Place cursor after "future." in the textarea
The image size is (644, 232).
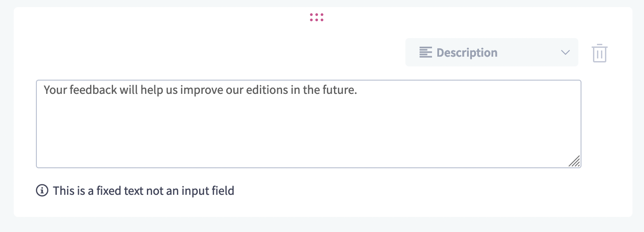tap(358, 90)
